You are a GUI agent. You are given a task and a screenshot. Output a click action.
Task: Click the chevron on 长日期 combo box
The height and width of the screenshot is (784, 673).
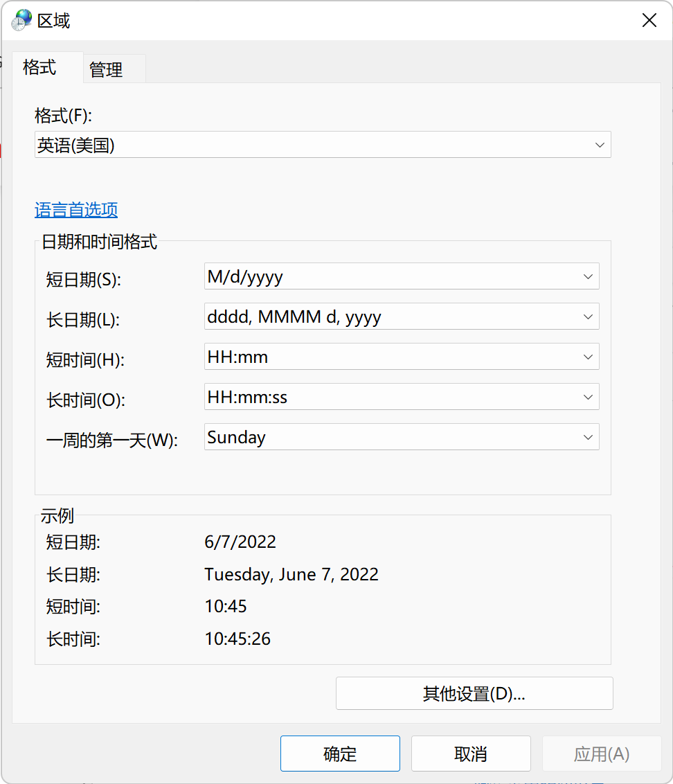coord(588,317)
